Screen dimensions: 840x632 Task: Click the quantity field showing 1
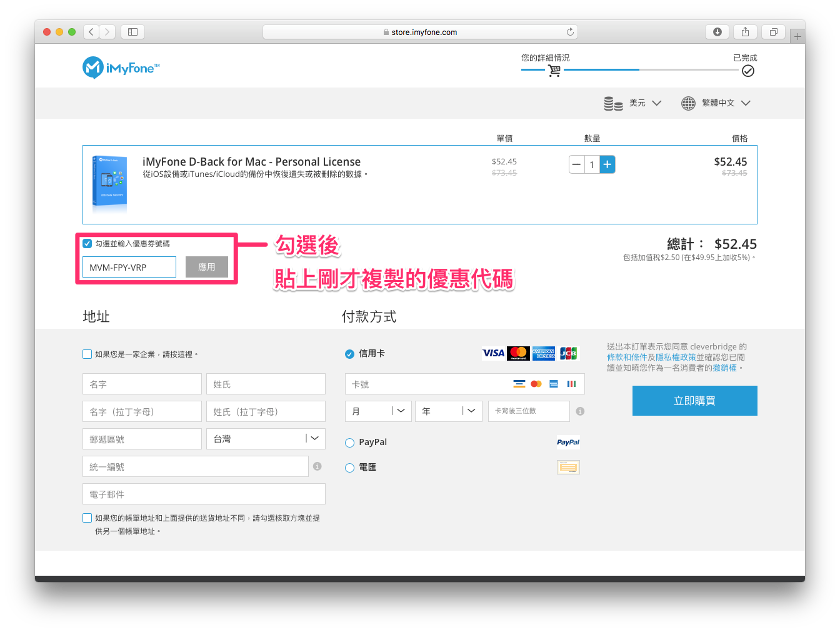tap(592, 164)
